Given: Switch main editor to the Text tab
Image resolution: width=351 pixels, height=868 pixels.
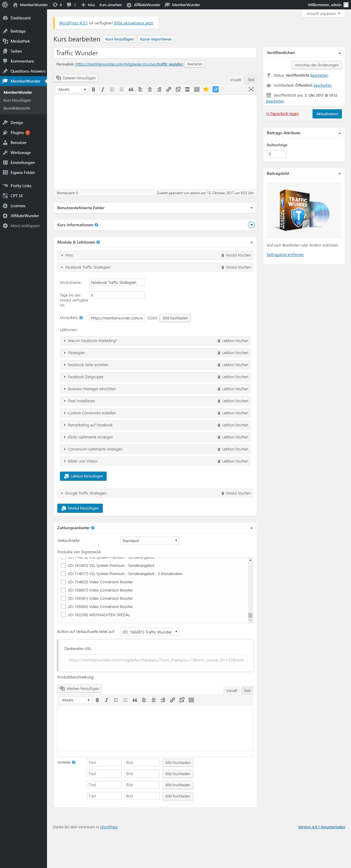Looking at the screenshot, I should point(251,80).
